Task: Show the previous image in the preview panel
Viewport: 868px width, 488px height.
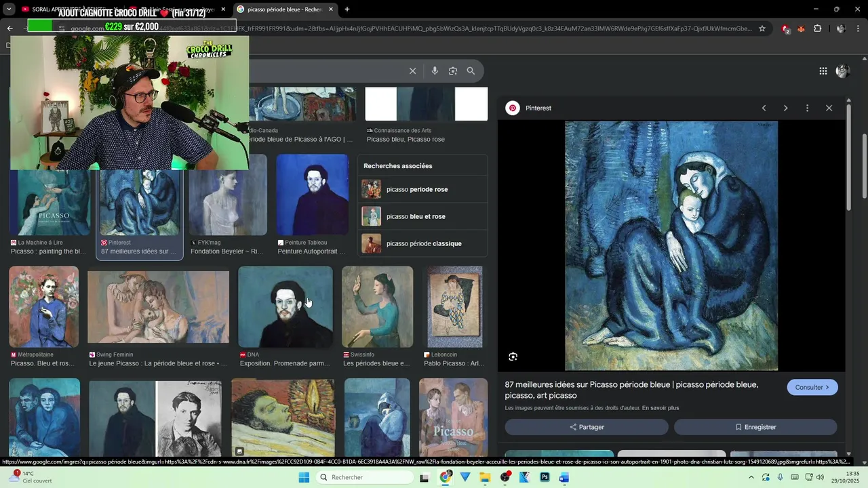Action: coord(764,108)
